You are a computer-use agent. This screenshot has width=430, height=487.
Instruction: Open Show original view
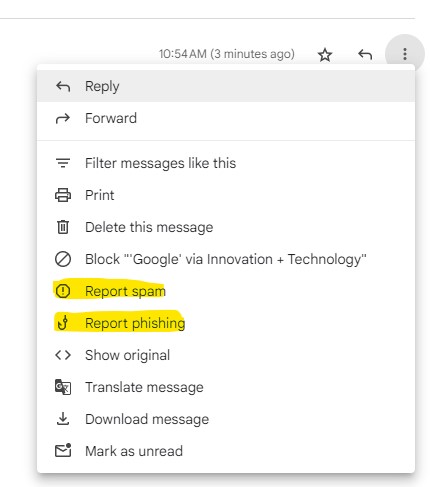click(226, 355)
